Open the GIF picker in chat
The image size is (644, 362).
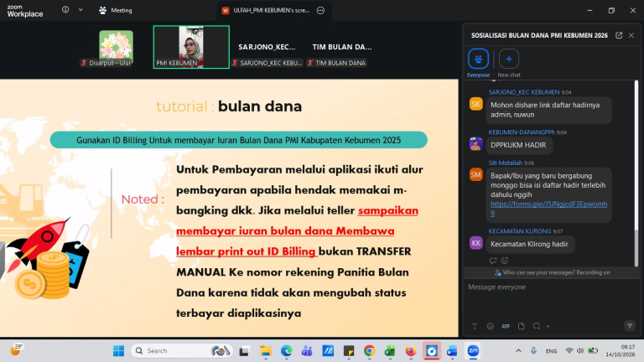tap(506, 326)
